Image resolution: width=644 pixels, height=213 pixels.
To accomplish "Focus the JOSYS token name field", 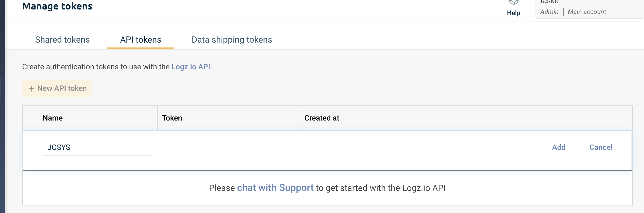I will click(x=98, y=147).
